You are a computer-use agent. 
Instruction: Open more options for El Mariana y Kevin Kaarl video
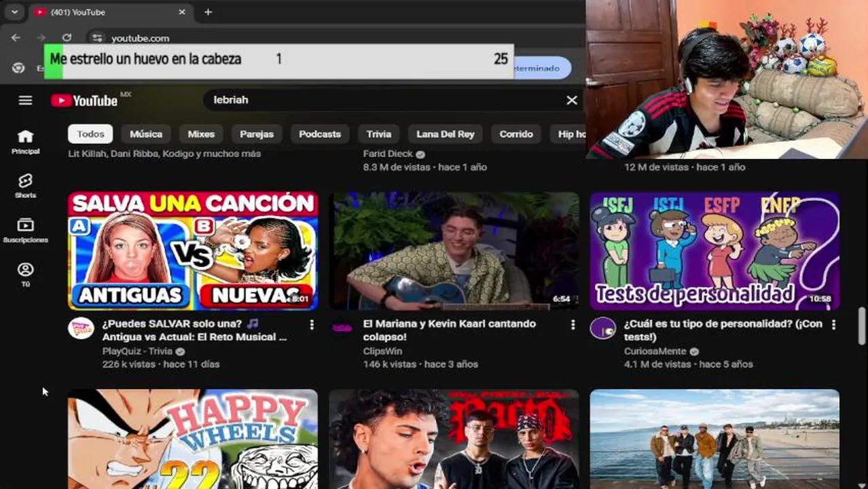pos(573,325)
